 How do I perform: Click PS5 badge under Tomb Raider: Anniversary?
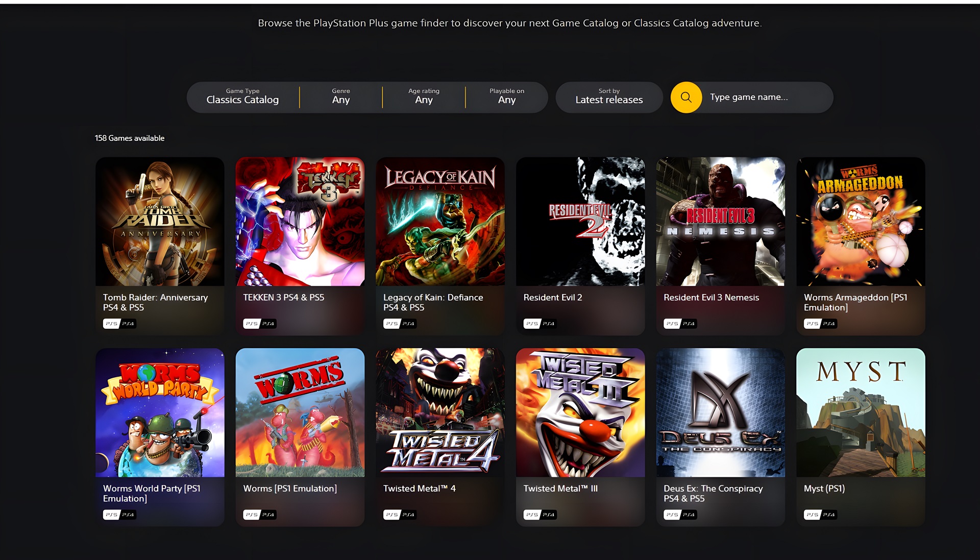(x=111, y=324)
